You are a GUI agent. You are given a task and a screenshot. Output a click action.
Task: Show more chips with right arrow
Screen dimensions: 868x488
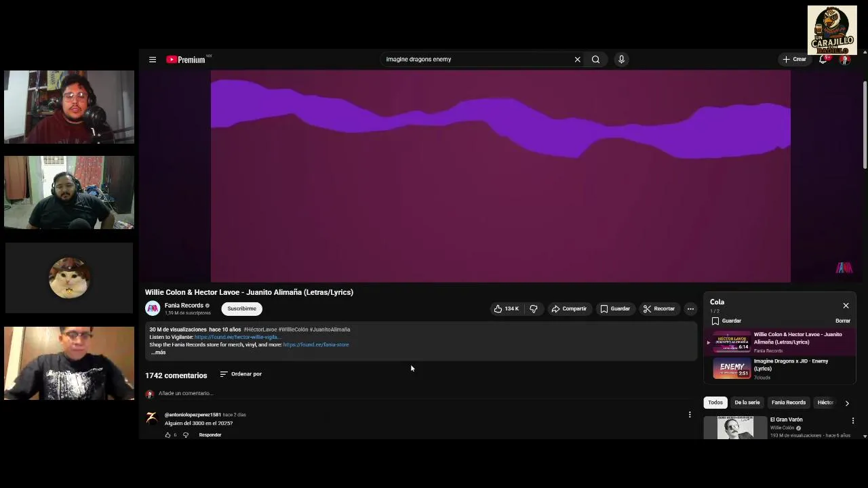tap(847, 403)
